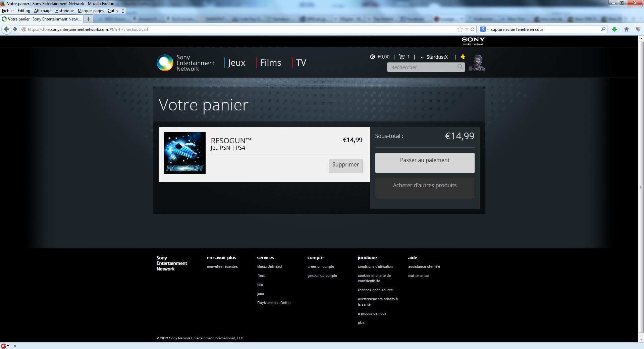Open the Marque-pages menu
This screenshot has width=644, height=349.
click(91, 11)
